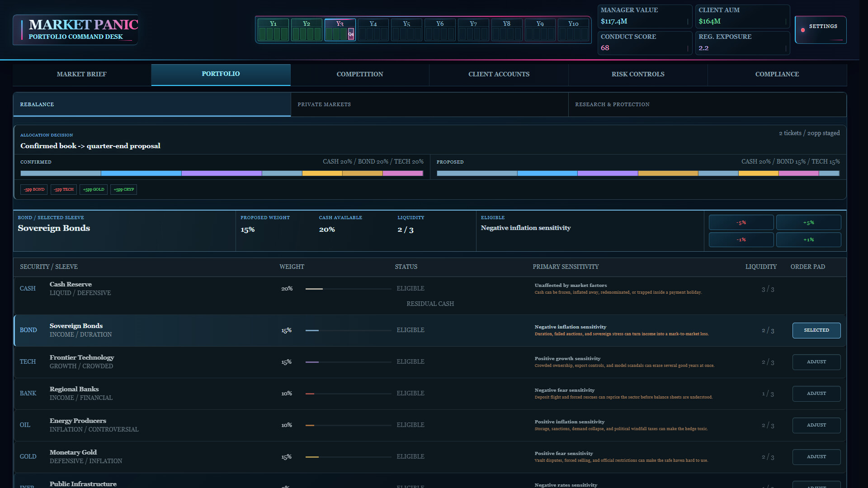Screen dimensions: 868x488
Task: Click the Monetary Gold weight bar
Action: (x=348, y=457)
